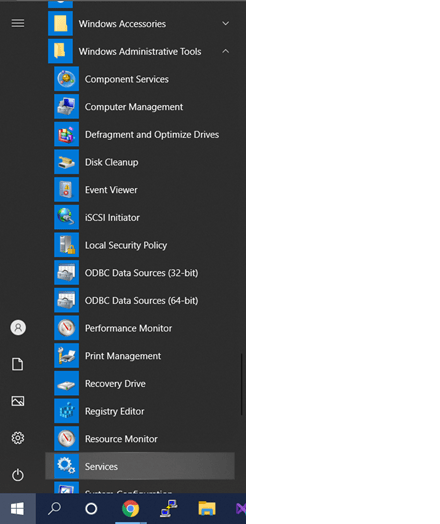Click the ODBC Data Sources (64-bit) icon
440x524 pixels.
pos(66,300)
